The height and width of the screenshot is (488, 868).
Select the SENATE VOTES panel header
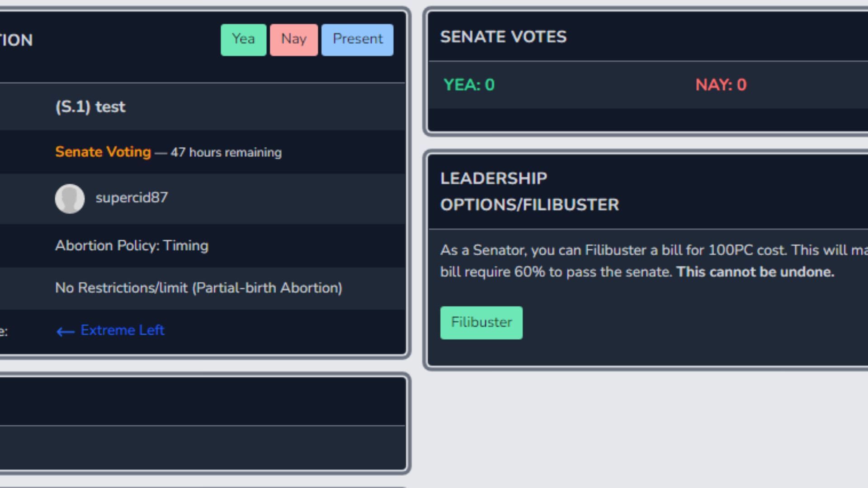pyautogui.click(x=504, y=37)
